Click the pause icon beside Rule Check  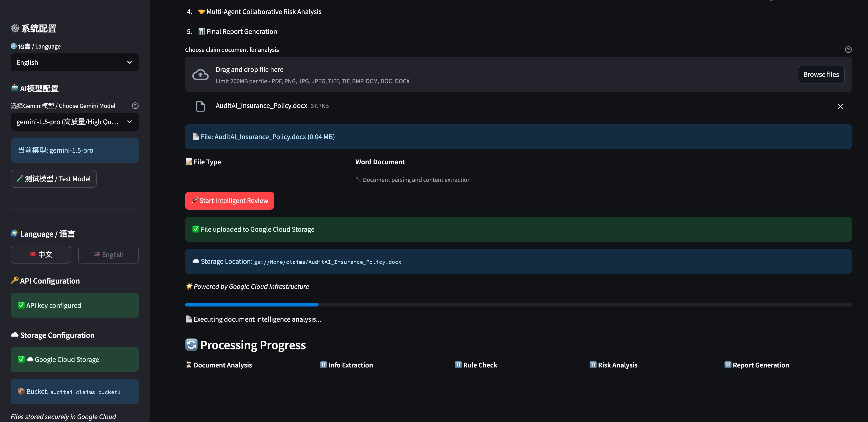(458, 365)
